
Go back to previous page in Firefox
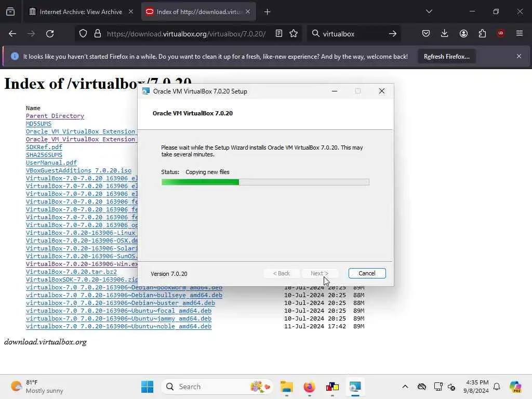click(x=12, y=34)
